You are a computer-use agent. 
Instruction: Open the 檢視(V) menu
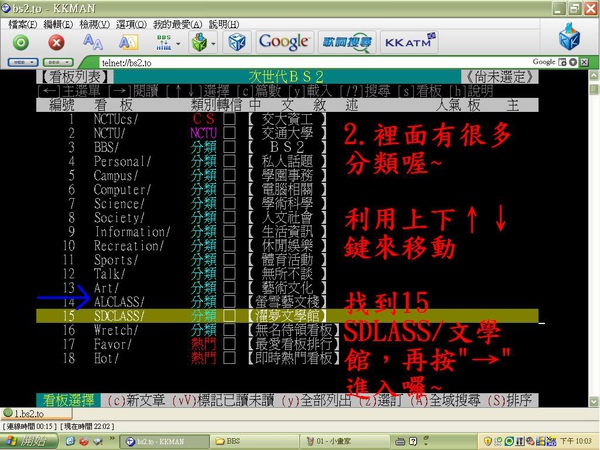click(95, 24)
